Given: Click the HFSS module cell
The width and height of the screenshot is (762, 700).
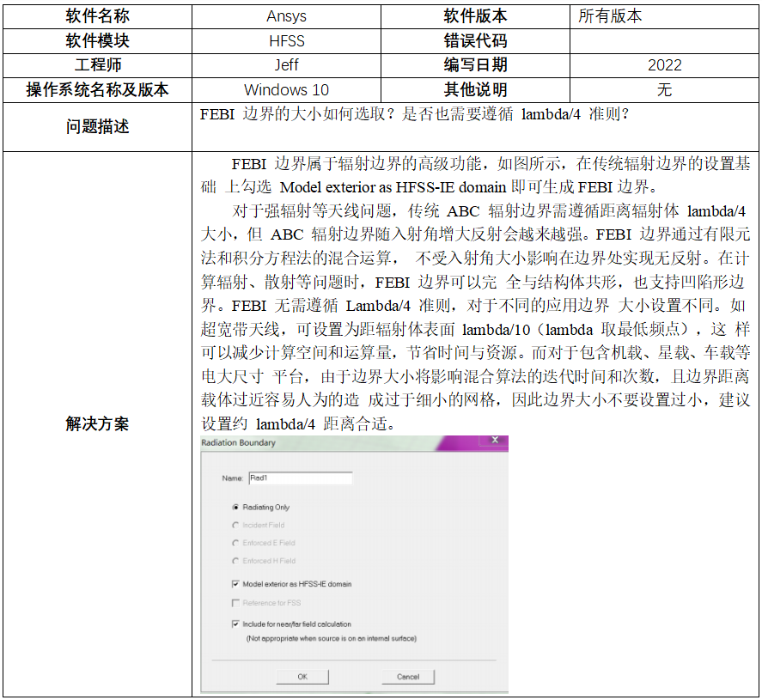Looking at the screenshot, I should (286, 41).
